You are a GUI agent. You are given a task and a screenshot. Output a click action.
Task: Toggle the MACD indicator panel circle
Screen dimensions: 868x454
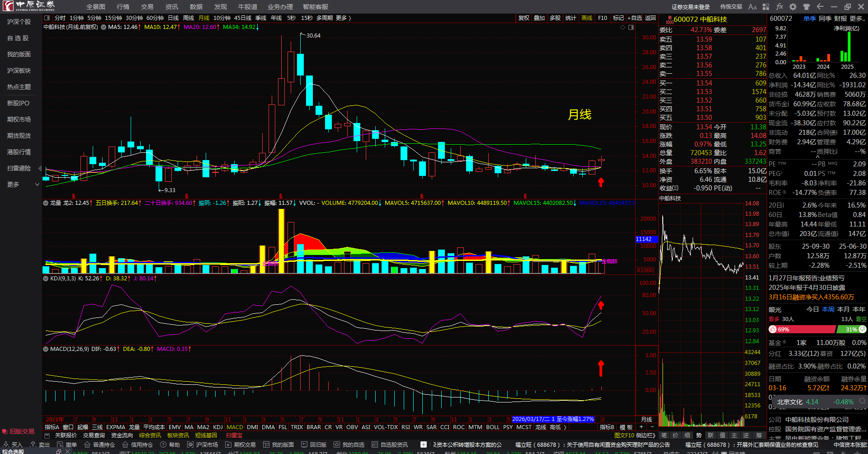tap(46, 349)
